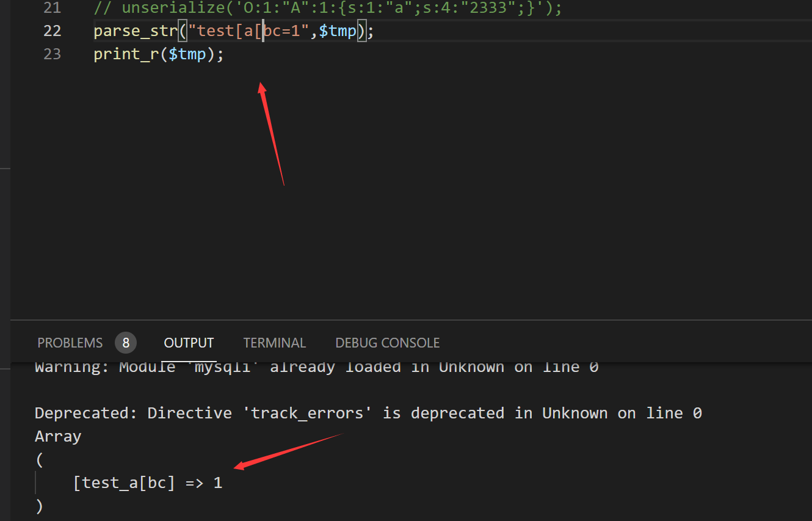The height and width of the screenshot is (521, 812).
Task: Click the Deprecated track_errors output line
Action: tap(368, 413)
